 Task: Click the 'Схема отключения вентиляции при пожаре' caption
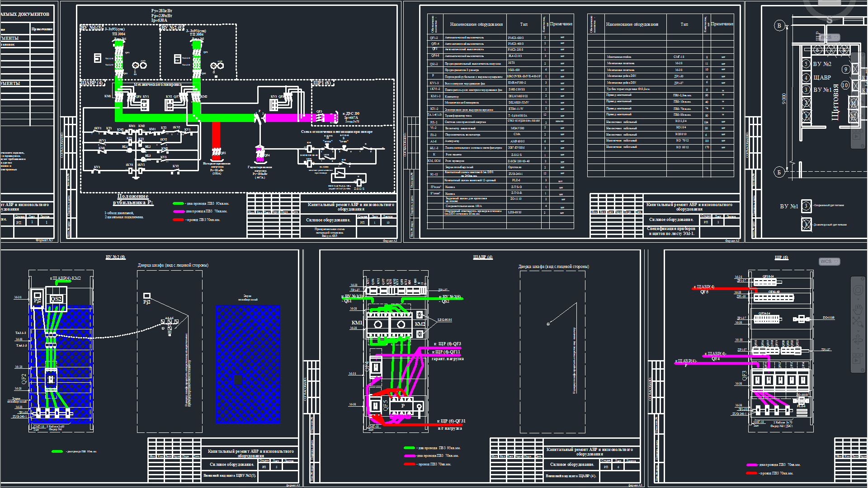coord(337,132)
